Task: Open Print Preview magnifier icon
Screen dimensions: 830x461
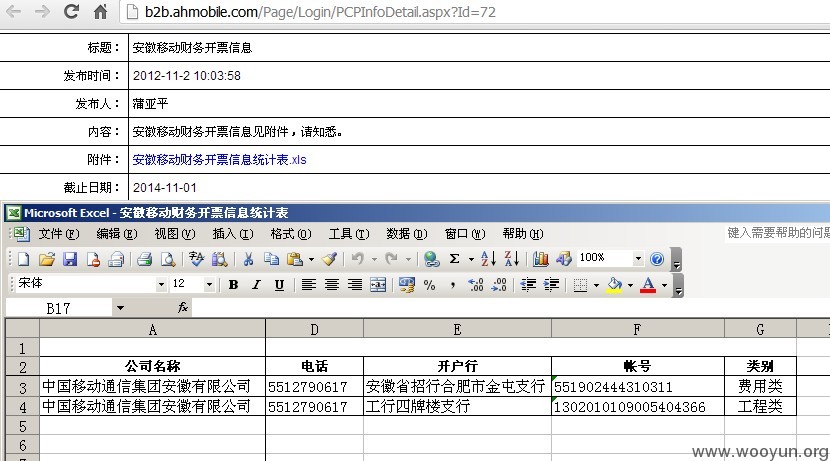Action: 168,259
